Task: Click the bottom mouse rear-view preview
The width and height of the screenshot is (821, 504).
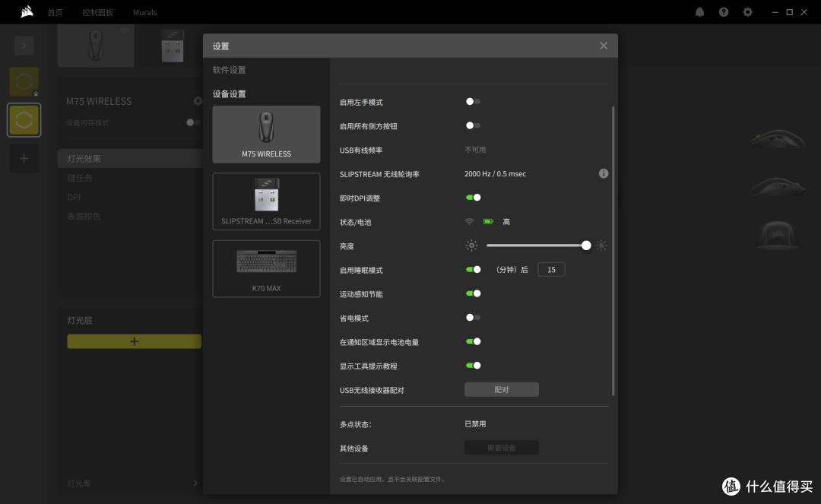Action: pyautogui.click(x=777, y=234)
